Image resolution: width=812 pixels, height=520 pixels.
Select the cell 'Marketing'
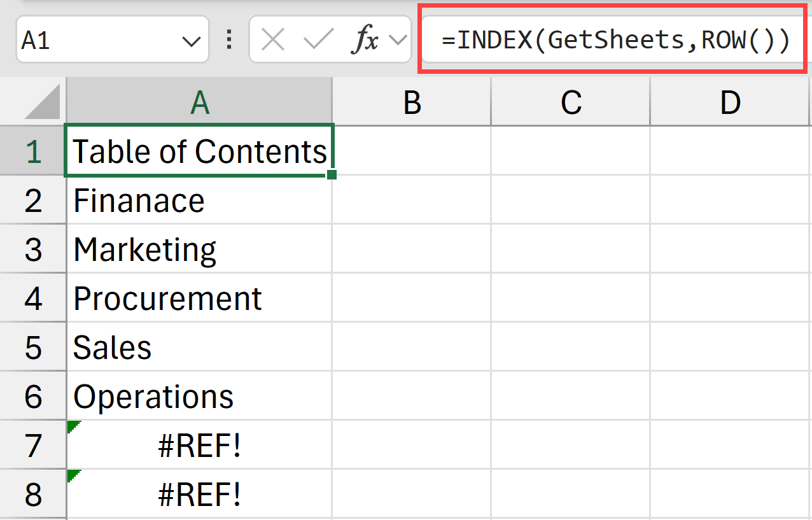[x=199, y=249]
